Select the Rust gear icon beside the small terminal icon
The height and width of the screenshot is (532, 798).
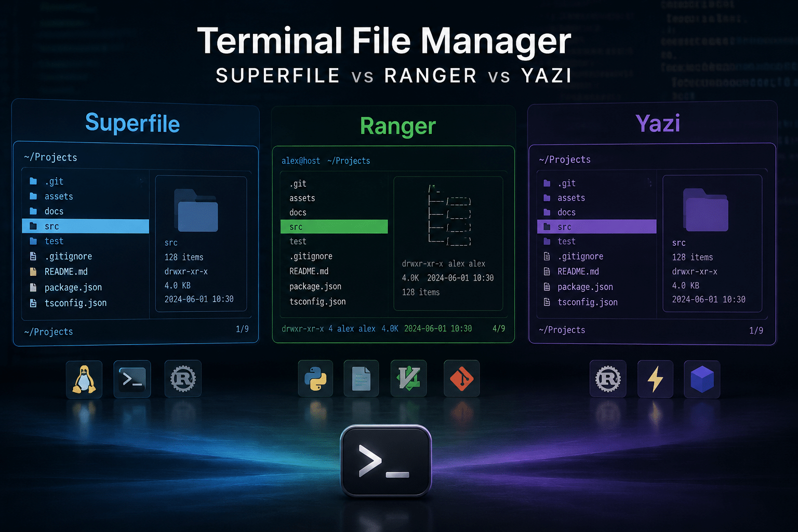(x=183, y=379)
